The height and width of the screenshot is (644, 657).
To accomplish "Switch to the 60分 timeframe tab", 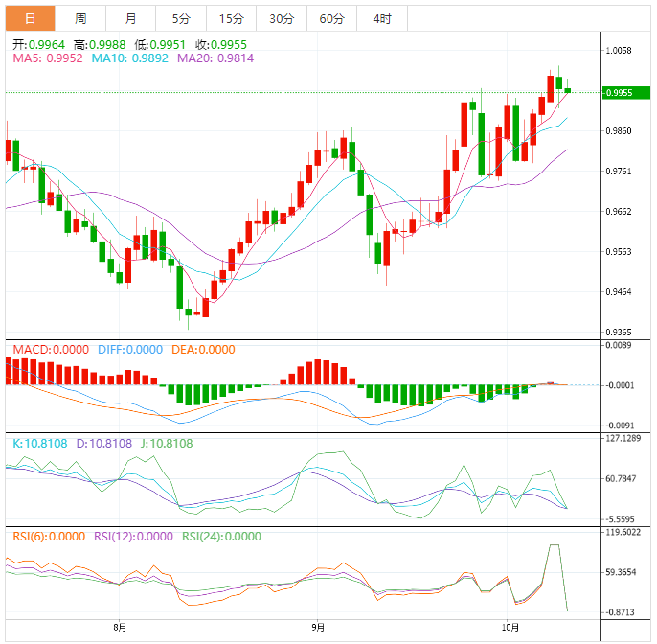I will (x=331, y=18).
